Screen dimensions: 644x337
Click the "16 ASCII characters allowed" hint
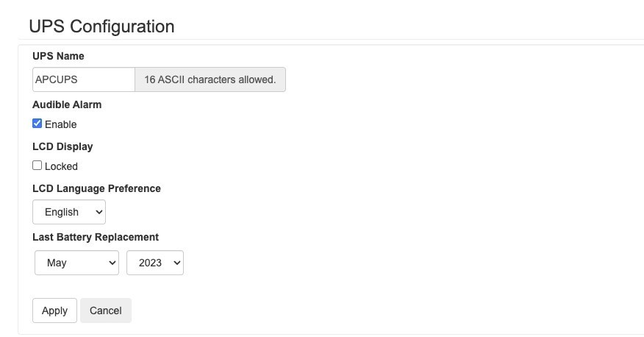(210, 79)
